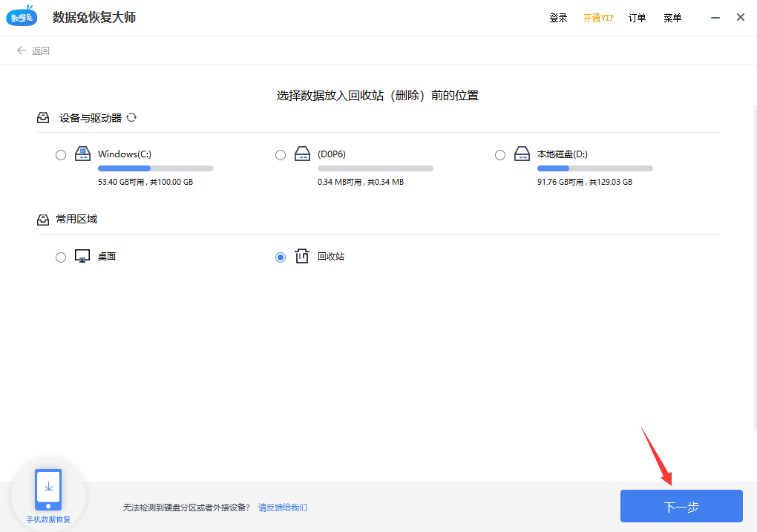Click the C: drive usage progress bar
Image resolution: width=757 pixels, height=532 pixels.
(155, 168)
